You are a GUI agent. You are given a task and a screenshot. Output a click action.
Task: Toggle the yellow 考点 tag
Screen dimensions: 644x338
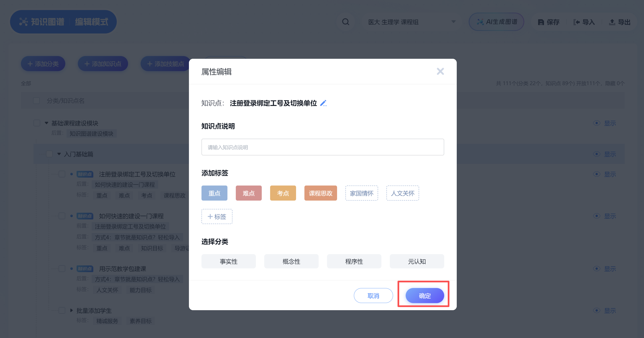coord(283,193)
